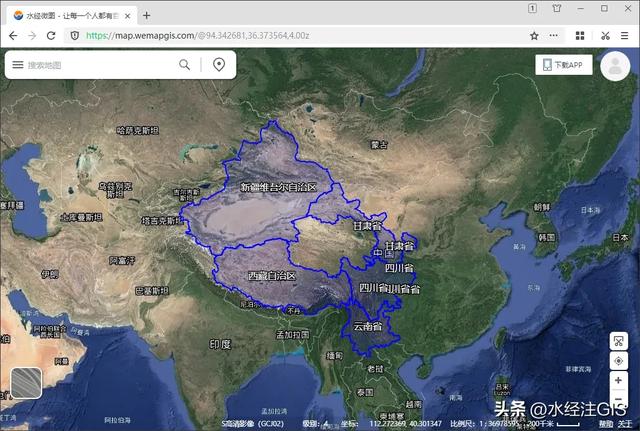Click the 土库曼斯坦 label
Image resolution: width=640 pixels, height=431 pixels.
click(x=82, y=217)
